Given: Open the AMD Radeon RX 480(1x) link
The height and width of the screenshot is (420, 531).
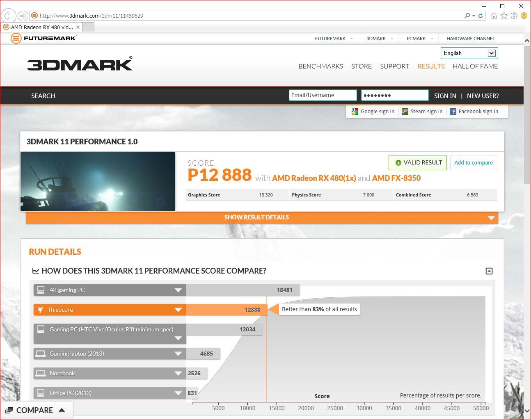Looking at the screenshot, I should click(x=314, y=178).
